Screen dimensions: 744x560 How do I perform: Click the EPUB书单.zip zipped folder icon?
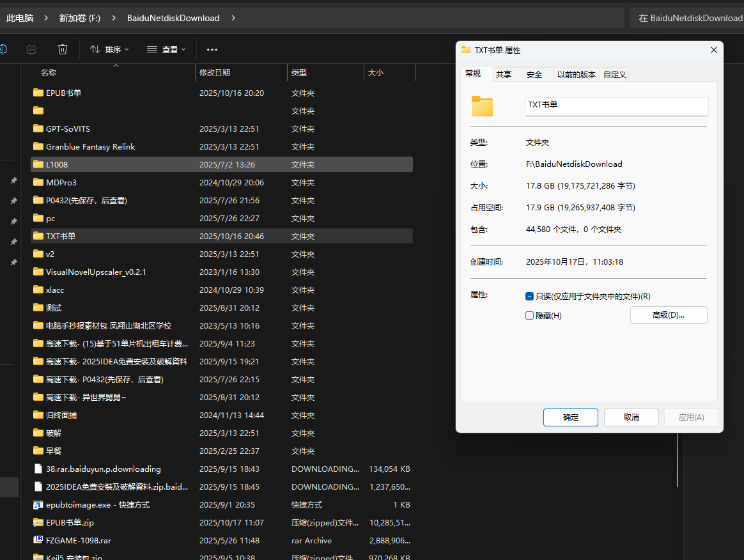click(x=38, y=522)
